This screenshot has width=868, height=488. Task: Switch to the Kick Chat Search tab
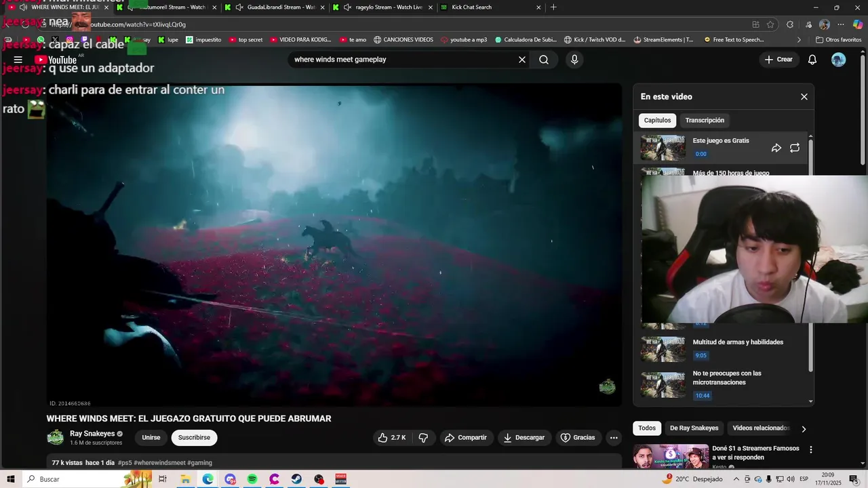pyautogui.click(x=491, y=7)
